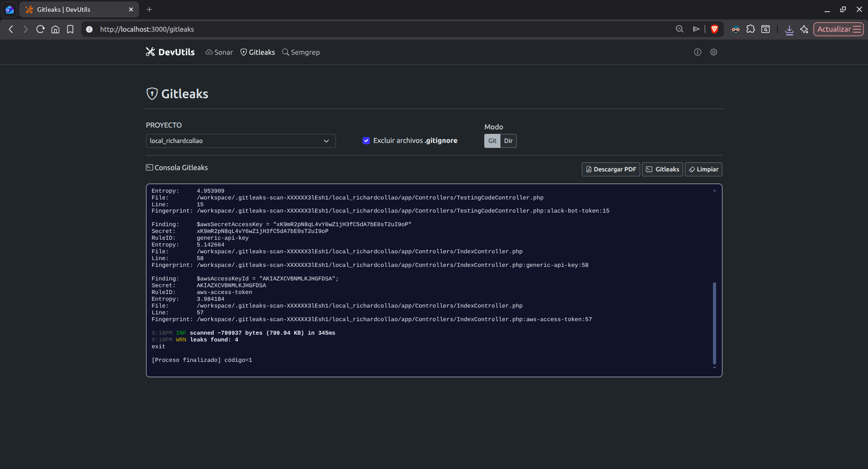Click the Entropy value 5.142664
This screenshot has height=469, width=868.
(210, 245)
